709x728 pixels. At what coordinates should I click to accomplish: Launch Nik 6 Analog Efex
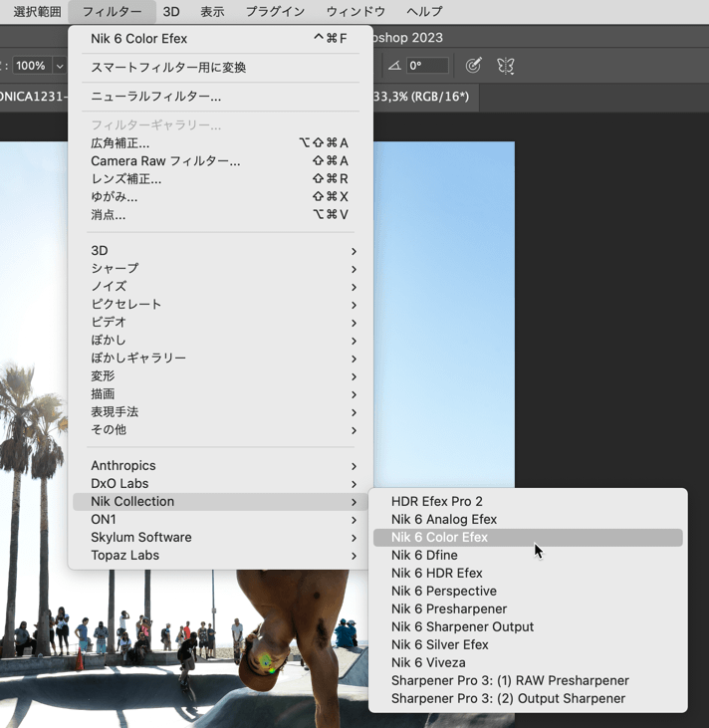[528, 520]
